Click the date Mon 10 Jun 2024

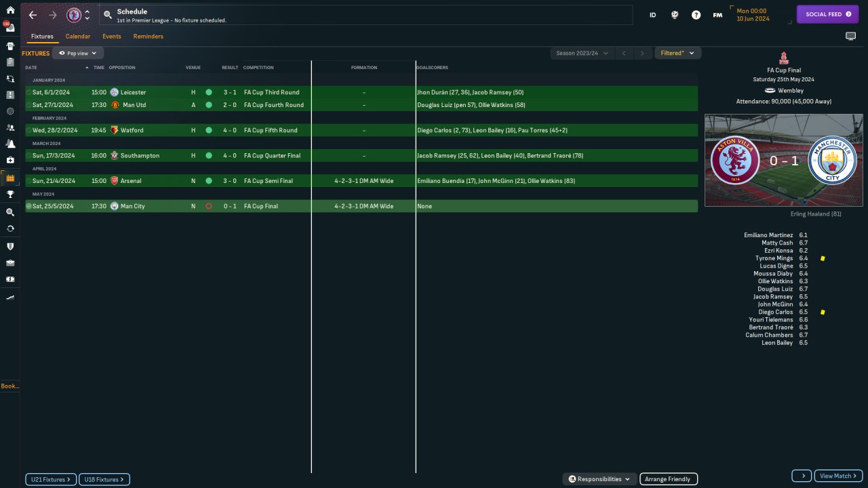(x=753, y=15)
